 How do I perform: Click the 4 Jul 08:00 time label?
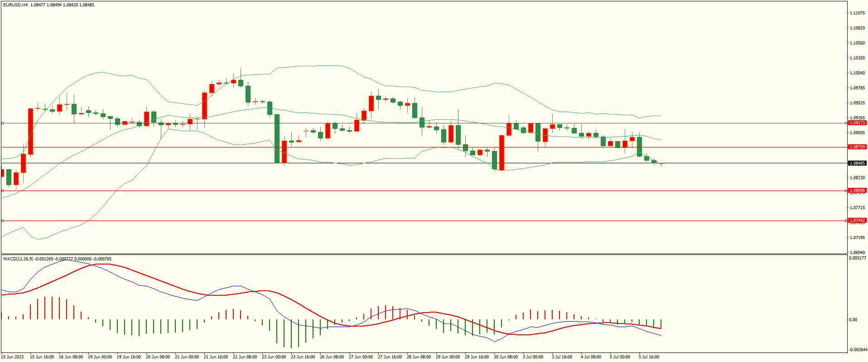[591, 357]
